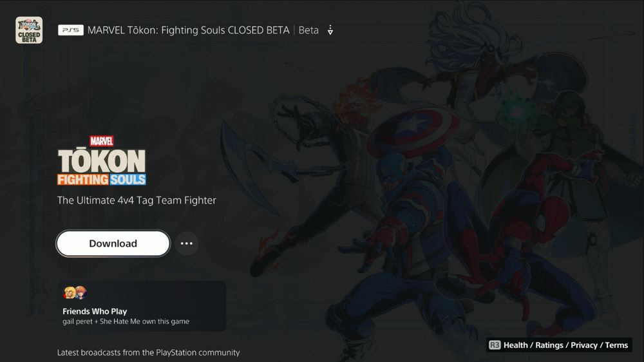Select the Latest broadcasts from PlayStation community heading

click(148, 352)
